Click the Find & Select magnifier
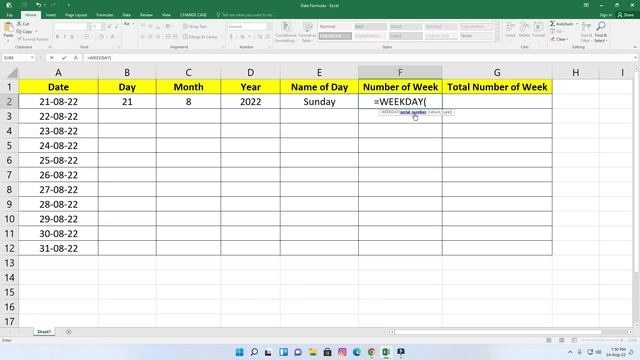 pyautogui.click(x=600, y=27)
